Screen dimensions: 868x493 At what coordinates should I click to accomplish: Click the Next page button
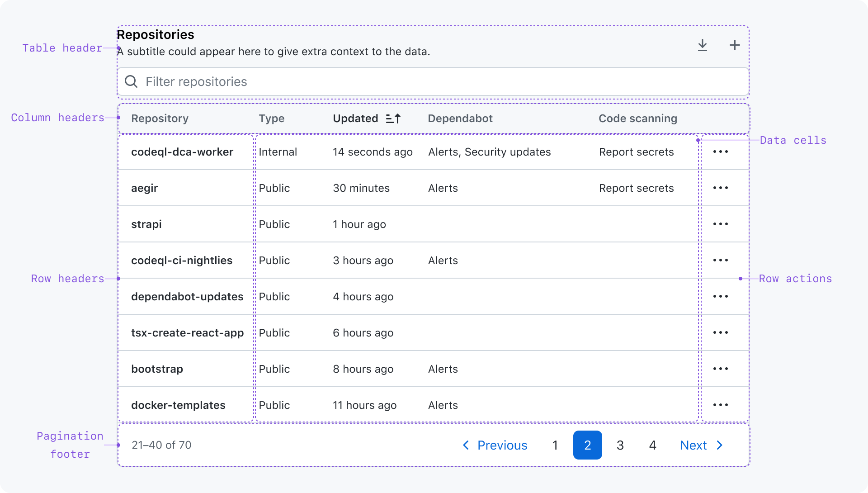click(x=702, y=445)
